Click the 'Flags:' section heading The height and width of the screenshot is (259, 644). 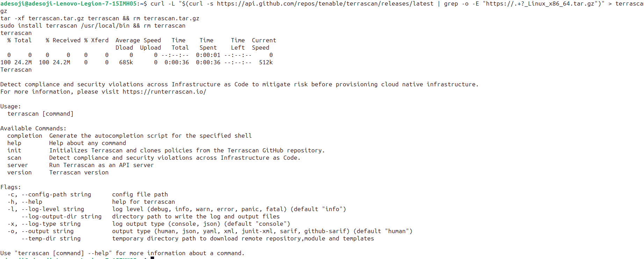pos(11,187)
